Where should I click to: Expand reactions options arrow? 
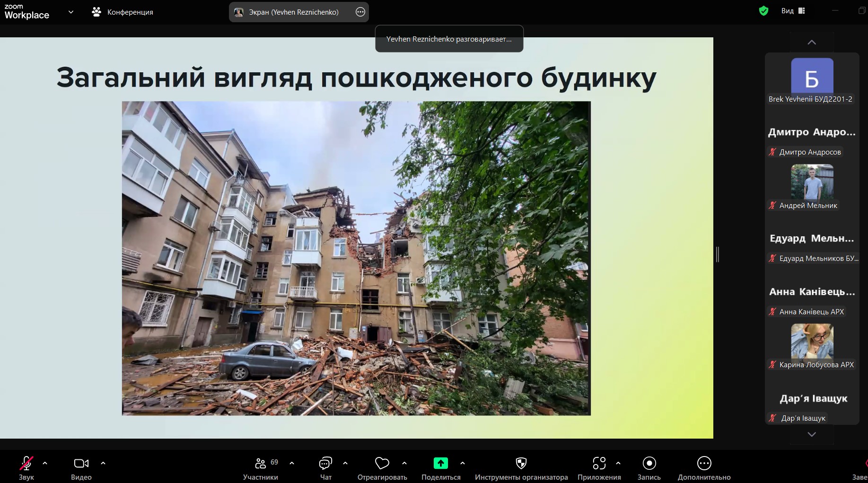pos(404,463)
